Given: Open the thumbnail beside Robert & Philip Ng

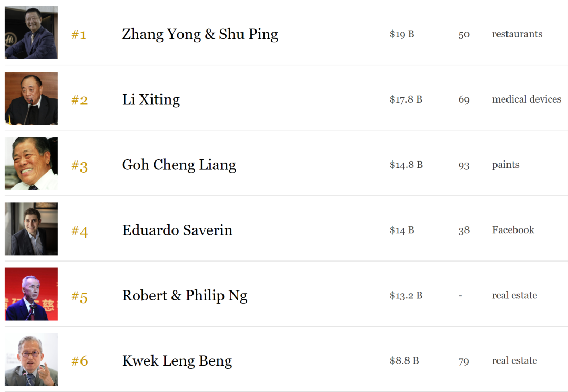Looking at the screenshot, I should 31,294.
